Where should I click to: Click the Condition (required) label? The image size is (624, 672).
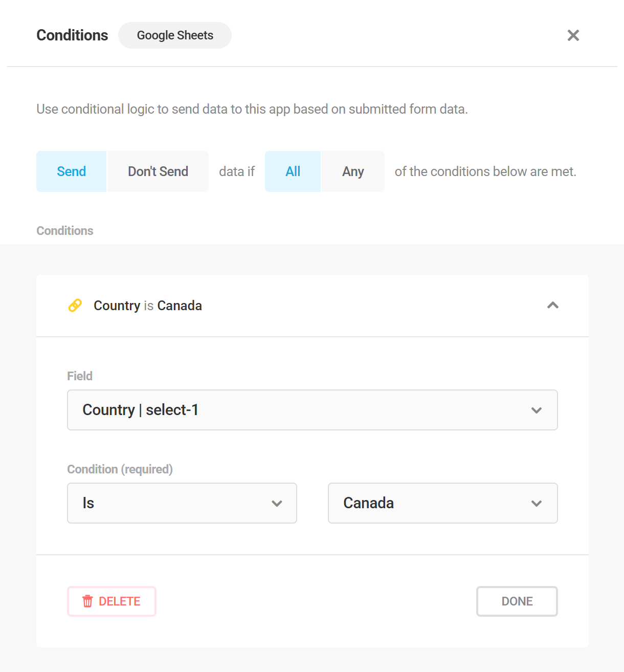coord(120,469)
